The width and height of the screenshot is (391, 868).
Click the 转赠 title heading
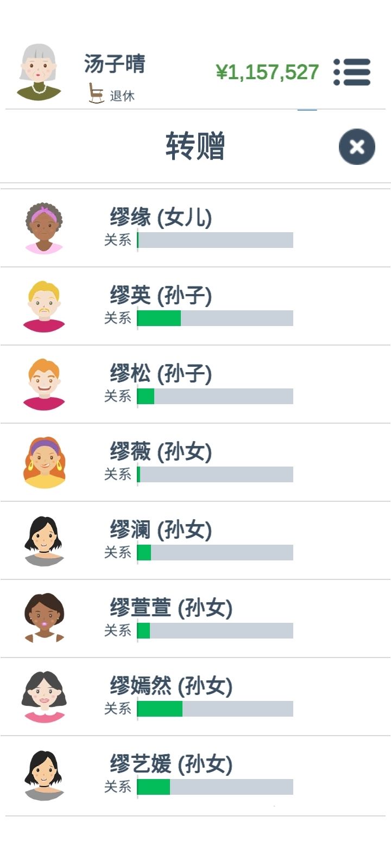(195, 146)
